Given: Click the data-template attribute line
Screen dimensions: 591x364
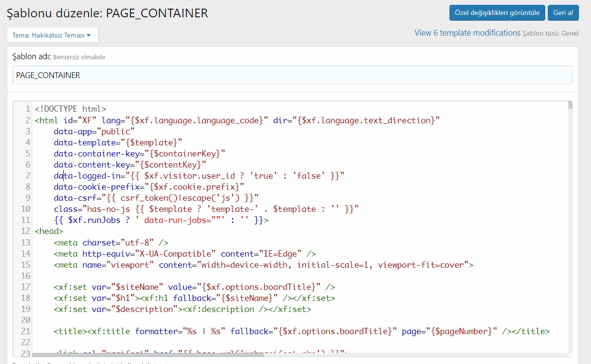Looking at the screenshot, I should 118,142.
